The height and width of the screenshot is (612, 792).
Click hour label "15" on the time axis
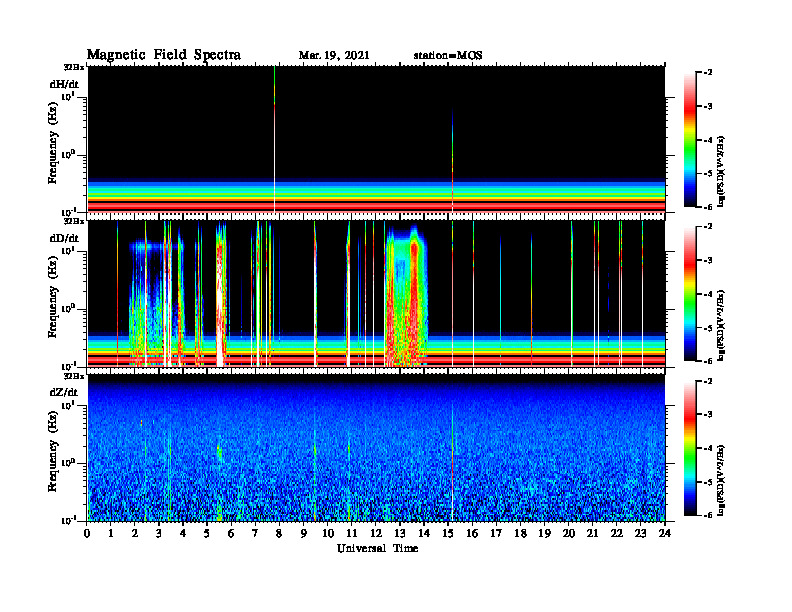pos(448,533)
